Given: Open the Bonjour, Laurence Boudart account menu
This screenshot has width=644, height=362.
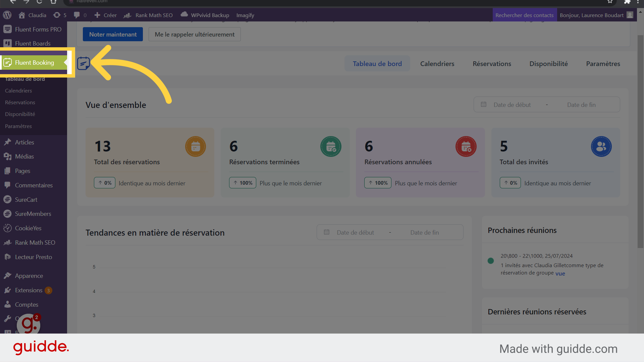Looking at the screenshot, I should coord(596,15).
